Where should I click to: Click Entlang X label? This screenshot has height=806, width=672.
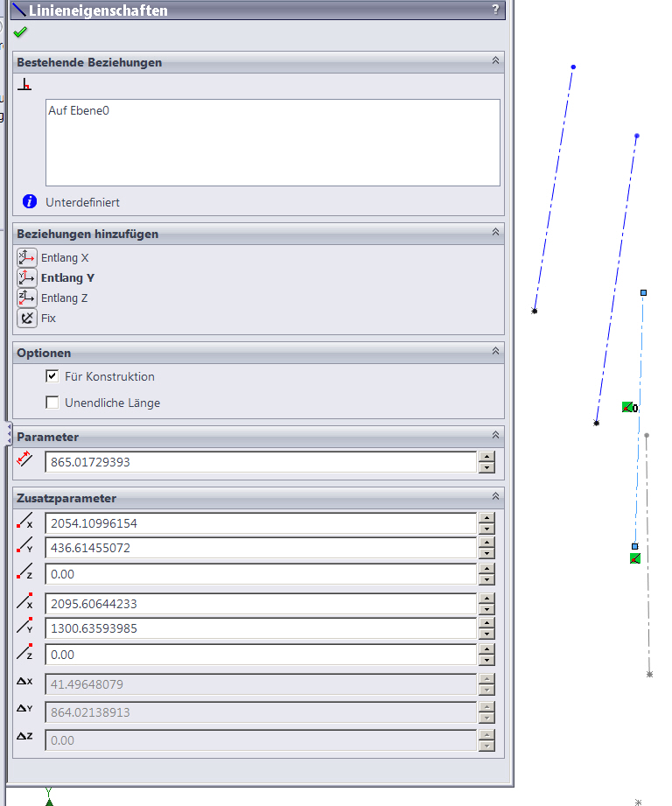point(65,257)
